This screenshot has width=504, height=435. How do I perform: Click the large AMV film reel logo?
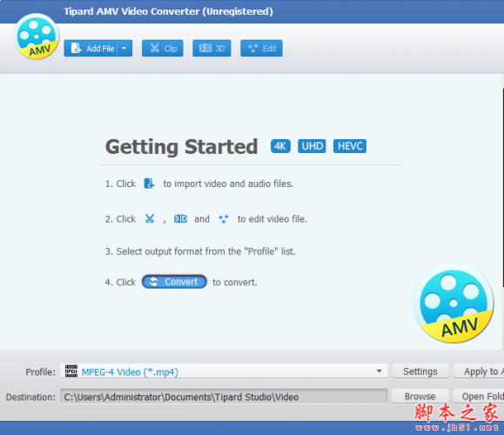point(454,304)
